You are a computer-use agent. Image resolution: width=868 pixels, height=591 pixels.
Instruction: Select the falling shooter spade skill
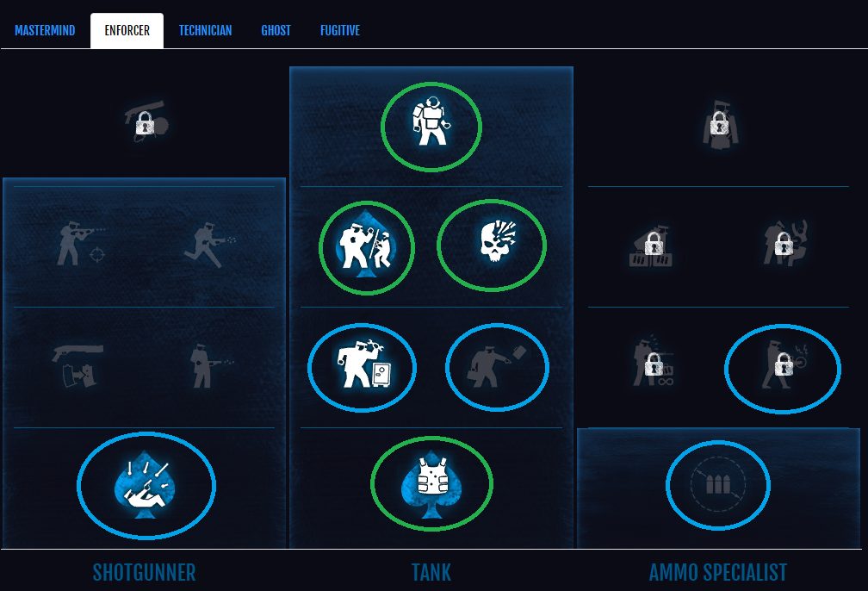145,485
